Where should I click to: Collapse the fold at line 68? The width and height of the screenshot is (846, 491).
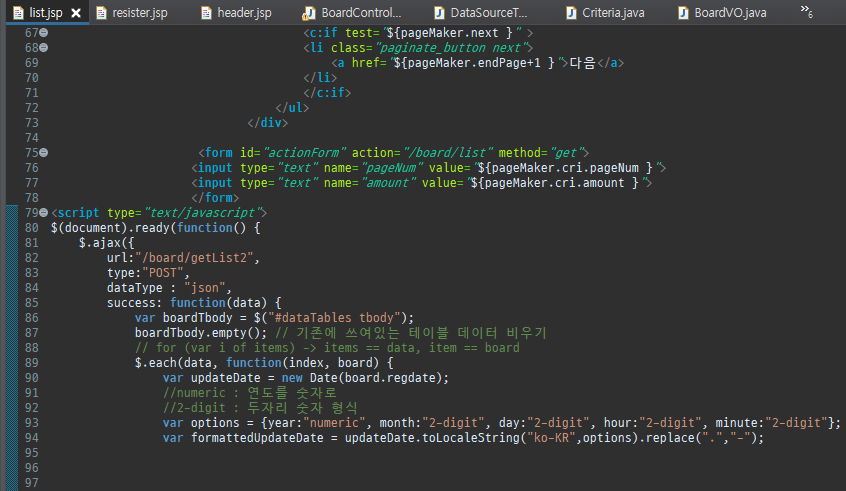[x=44, y=48]
